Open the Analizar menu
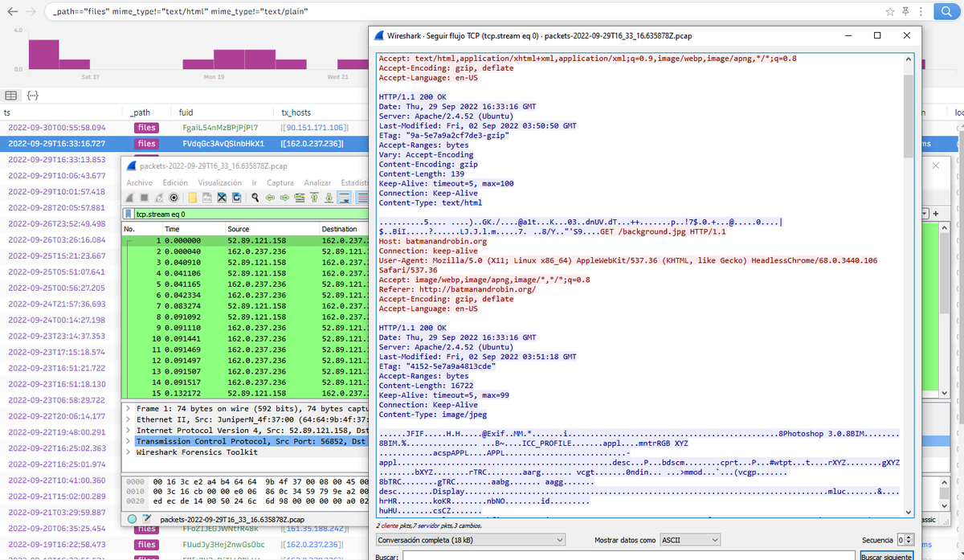The width and height of the screenshot is (964, 560). (317, 182)
